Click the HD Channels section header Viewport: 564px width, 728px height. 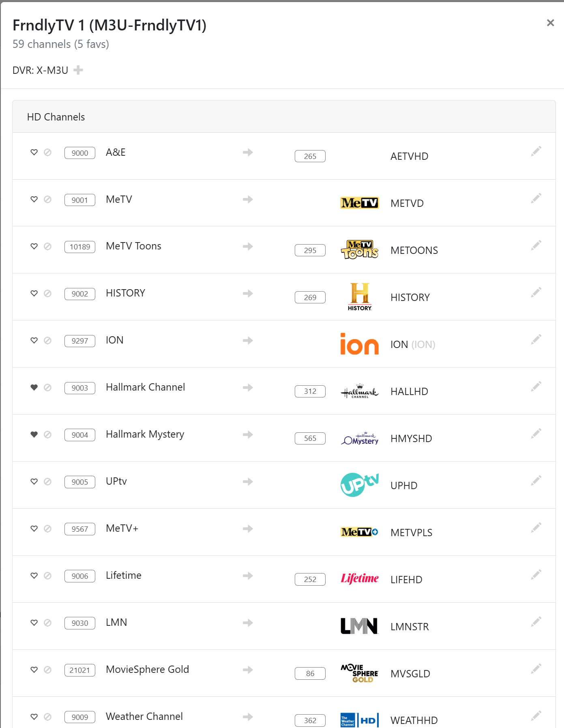56,117
